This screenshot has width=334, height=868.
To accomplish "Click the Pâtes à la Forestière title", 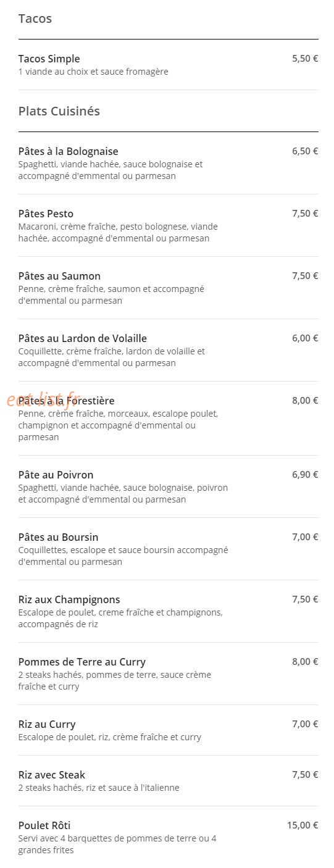I will click(66, 401).
